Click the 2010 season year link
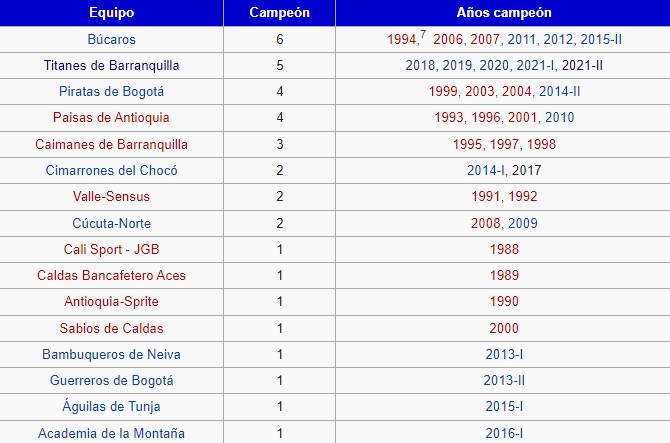Image resolution: width=670 pixels, height=443 pixels. click(560, 117)
